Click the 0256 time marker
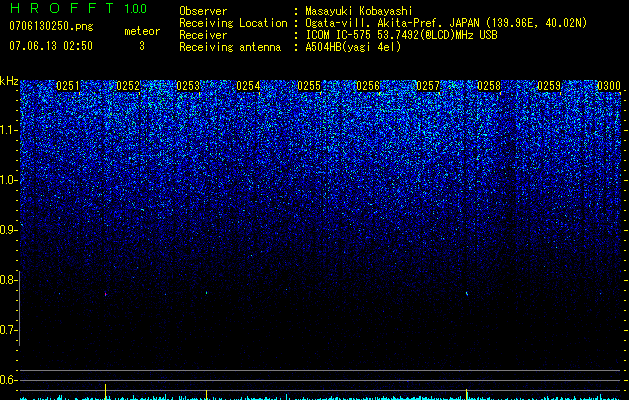Viewport: 629px width, 400px height. point(368,86)
